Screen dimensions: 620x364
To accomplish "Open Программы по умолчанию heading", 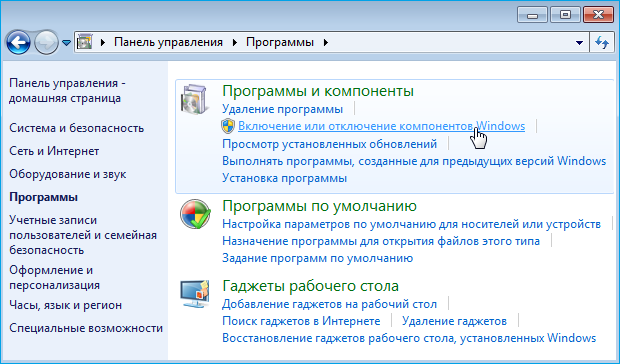I will [319, 206].
